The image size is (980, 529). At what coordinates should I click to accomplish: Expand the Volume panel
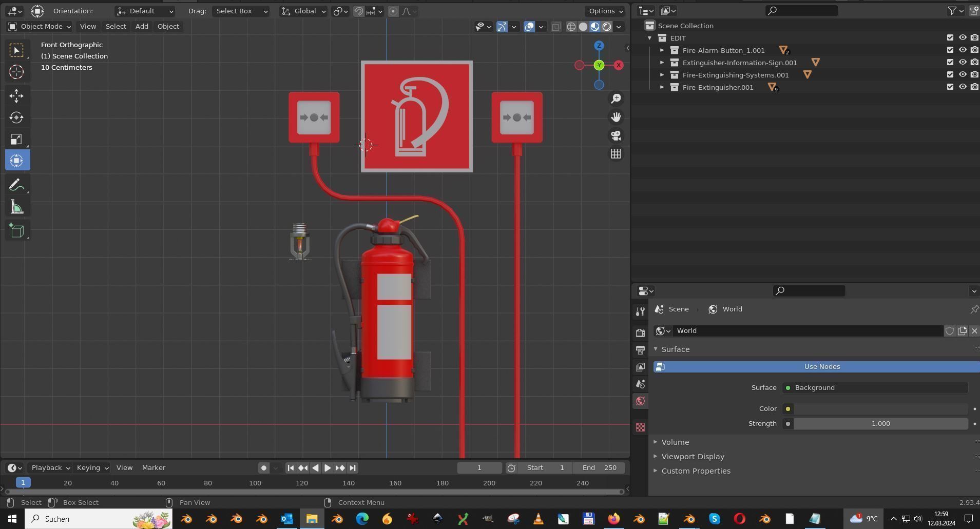click(675, 442)
